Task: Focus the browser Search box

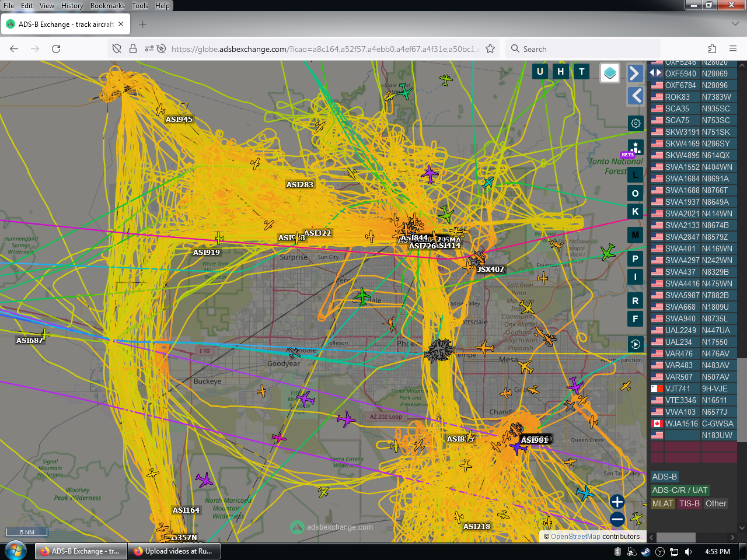Action: [x=584, y=49]
